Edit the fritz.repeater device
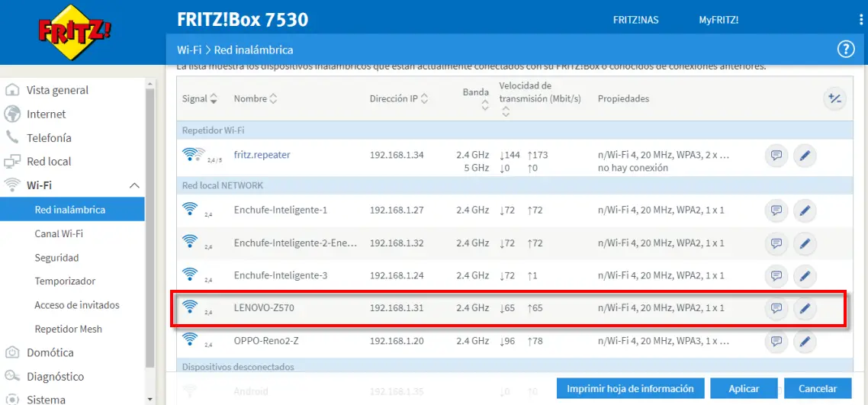 tap(805, 156)
